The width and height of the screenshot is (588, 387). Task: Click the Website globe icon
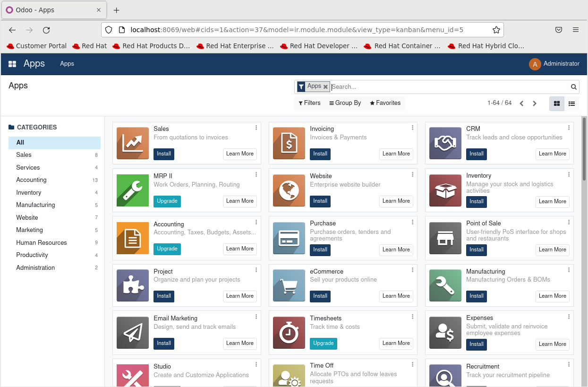(289, 190)
